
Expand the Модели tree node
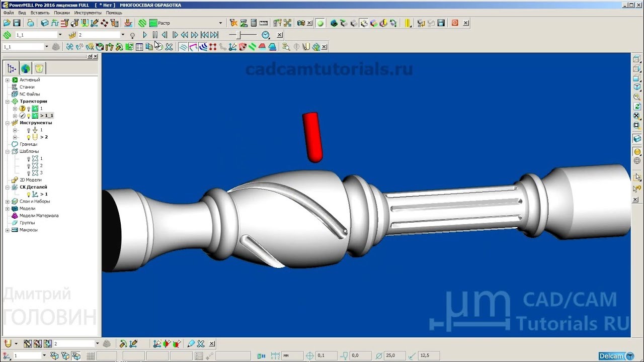click(x=8, y=209)
